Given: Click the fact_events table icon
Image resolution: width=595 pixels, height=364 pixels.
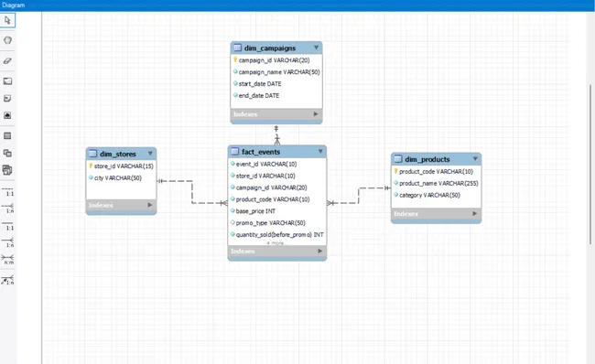Looking at the screenshot, I should click(x=235, y=152).
